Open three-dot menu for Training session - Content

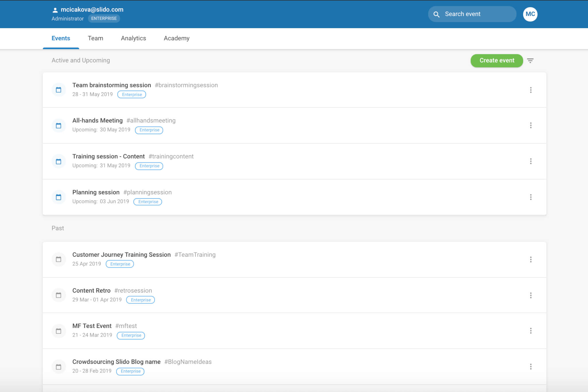[x=531, y=161]
